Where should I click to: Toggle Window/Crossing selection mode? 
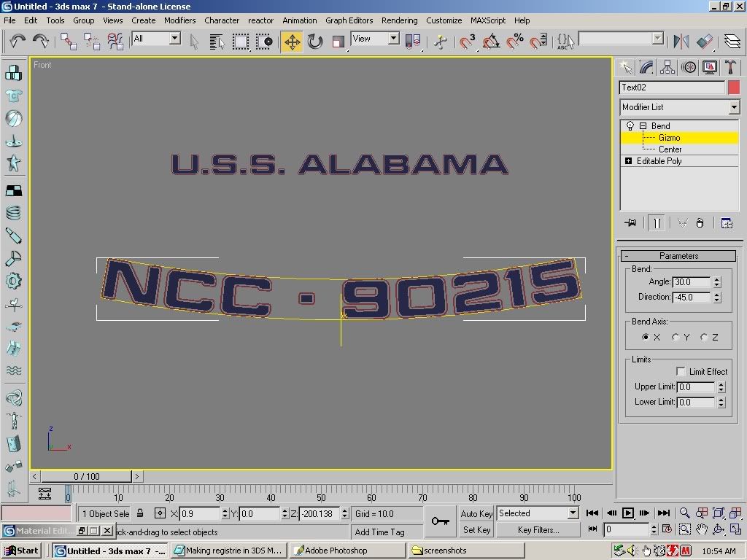264,42
